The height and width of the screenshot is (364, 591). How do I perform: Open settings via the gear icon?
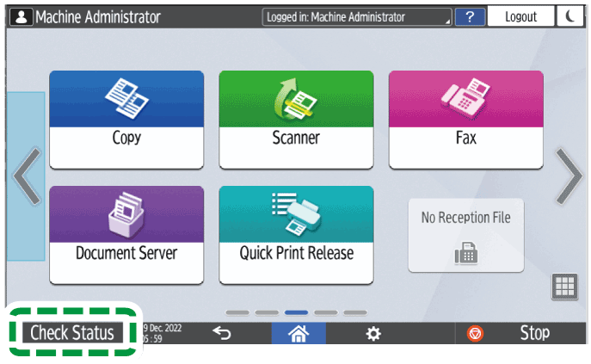tap(373, 334)
